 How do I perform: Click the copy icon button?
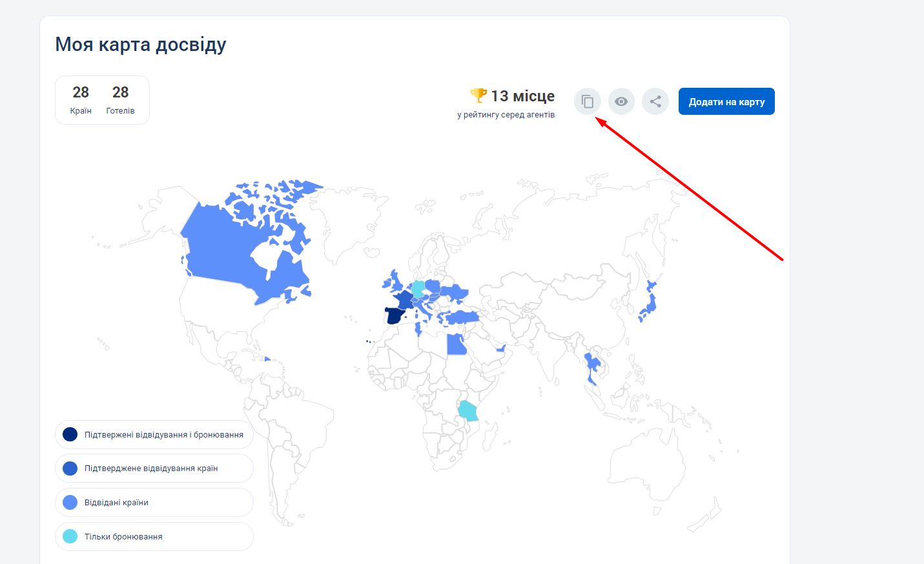[x=588, y=101]
